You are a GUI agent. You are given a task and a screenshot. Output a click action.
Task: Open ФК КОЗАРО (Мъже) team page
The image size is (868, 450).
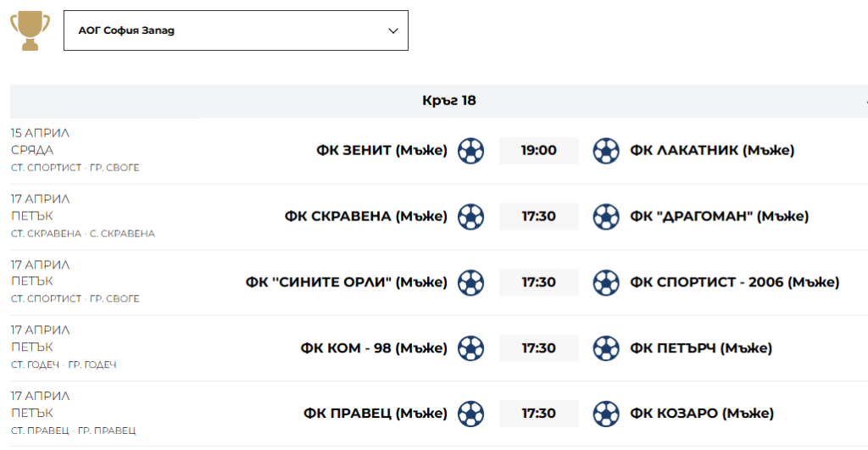pyautogui.click(x=702, y=414)
